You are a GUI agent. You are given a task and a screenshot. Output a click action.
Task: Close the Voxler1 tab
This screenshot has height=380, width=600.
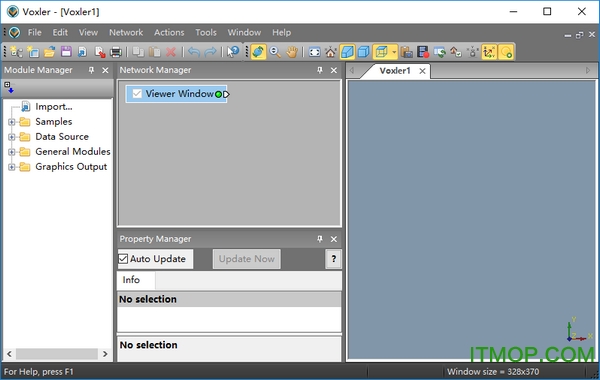422,71
